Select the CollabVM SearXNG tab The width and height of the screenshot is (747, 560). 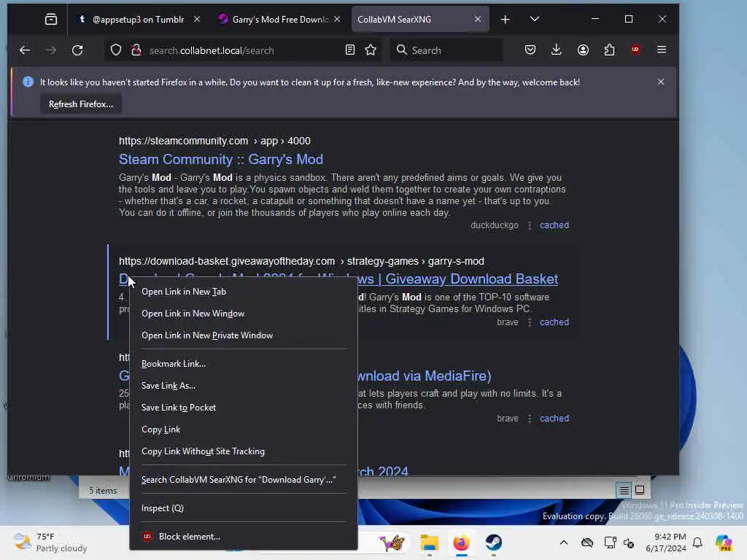tap(419, 19)
